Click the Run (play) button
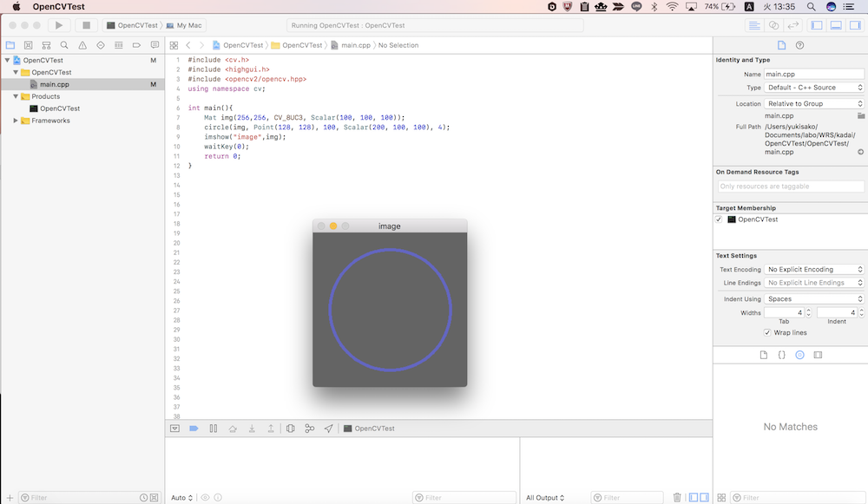This screenshot has height=504, width=868. pos(59,25)
